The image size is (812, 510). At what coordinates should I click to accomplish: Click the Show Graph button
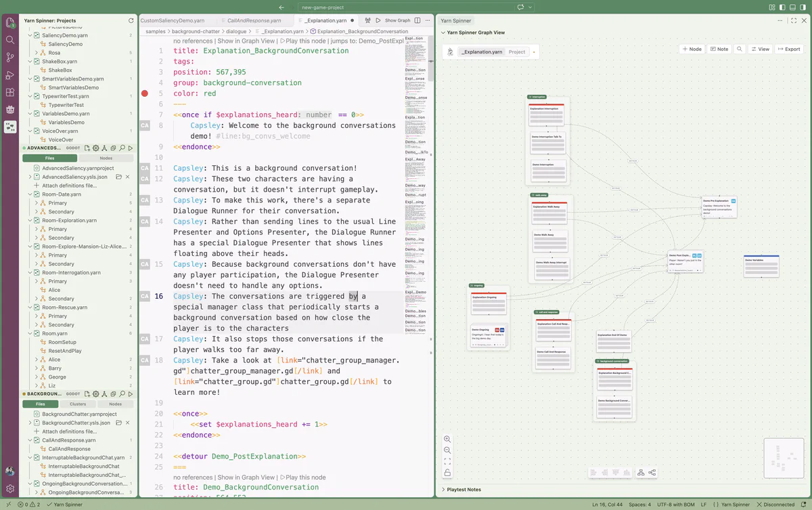point(397,20)
